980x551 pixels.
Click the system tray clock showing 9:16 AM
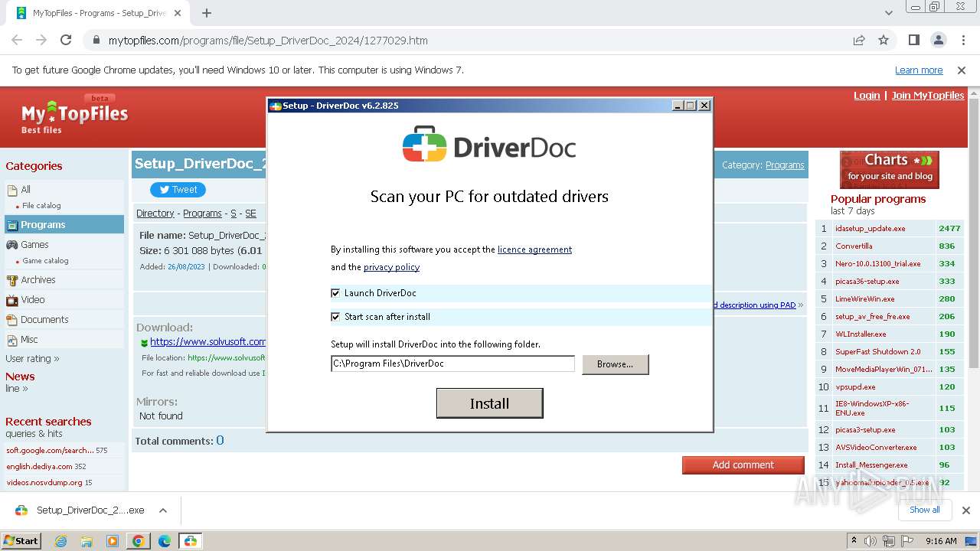pos(941,541)
